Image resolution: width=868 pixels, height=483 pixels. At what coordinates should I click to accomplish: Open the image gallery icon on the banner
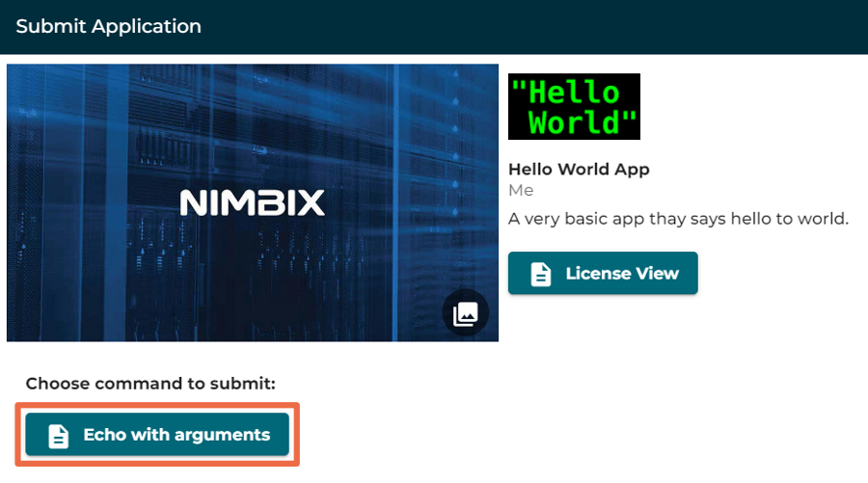point(465,313)
